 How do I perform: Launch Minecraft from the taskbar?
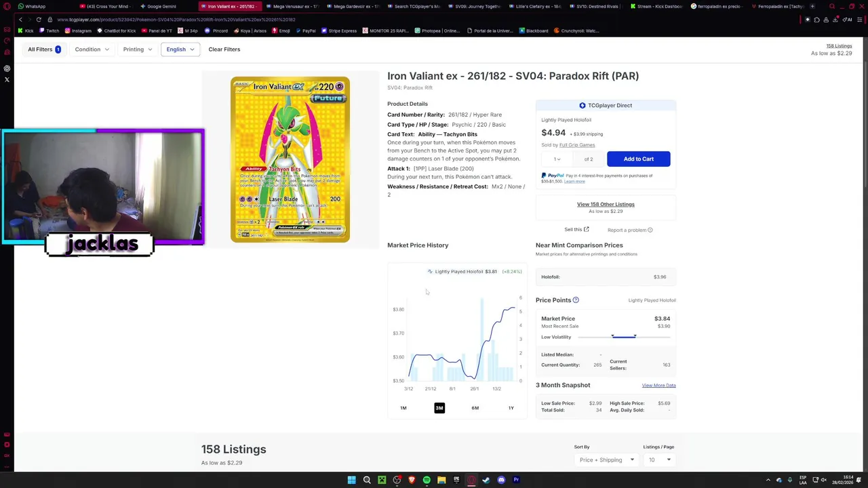coord(382,480)
